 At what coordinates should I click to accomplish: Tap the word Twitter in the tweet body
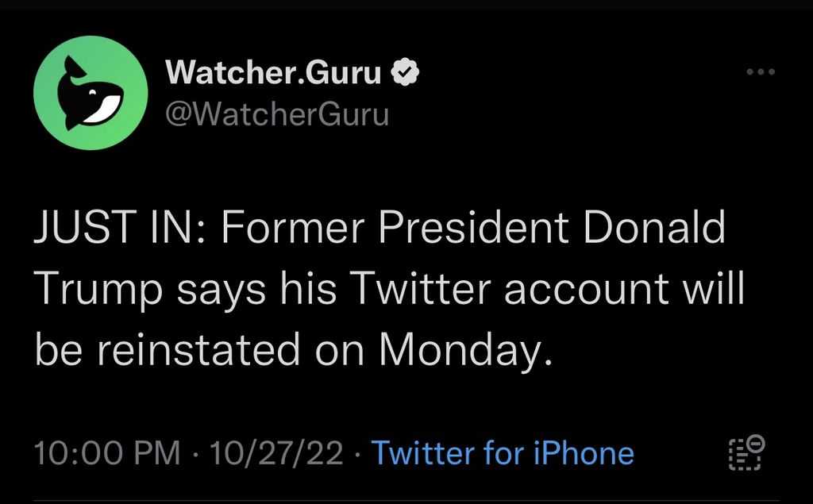[x=419, y=288]
